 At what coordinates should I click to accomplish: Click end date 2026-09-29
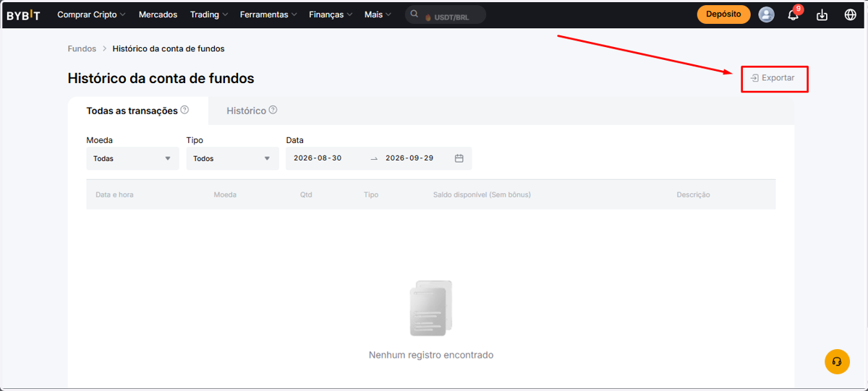click(409, 158)
